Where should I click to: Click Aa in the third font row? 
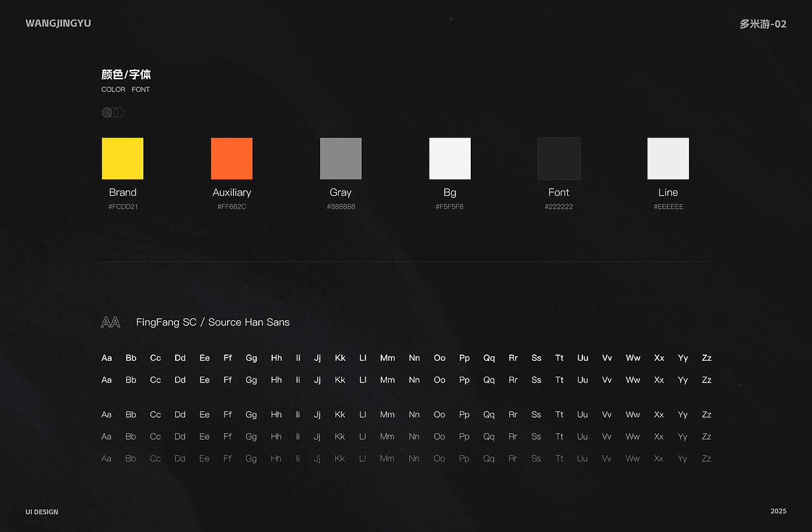(107, 415)
